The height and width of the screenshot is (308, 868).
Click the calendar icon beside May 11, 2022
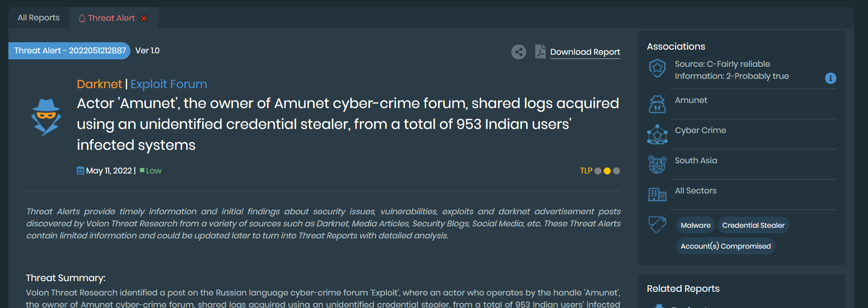[79, 170]
